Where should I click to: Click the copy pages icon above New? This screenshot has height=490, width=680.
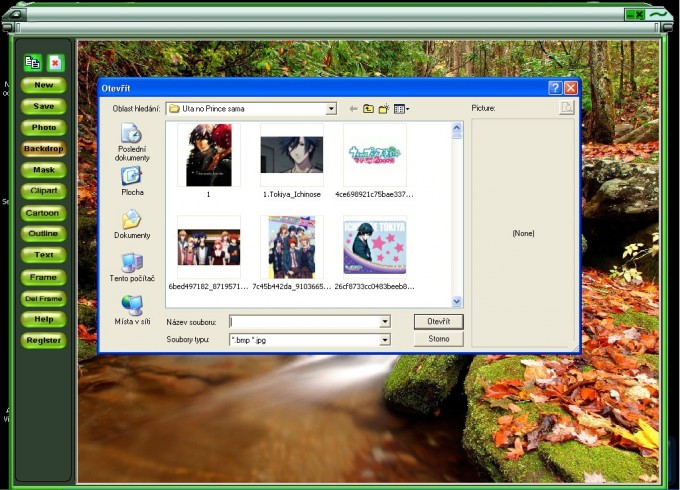[33, 63]
